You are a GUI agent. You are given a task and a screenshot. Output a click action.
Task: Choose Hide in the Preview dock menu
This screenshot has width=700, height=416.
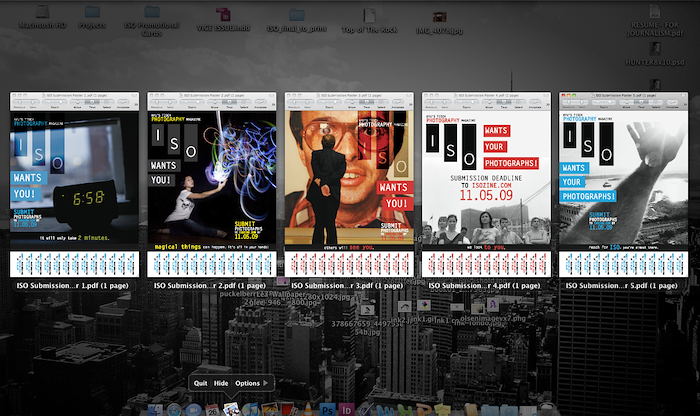[x=221, y=383]
